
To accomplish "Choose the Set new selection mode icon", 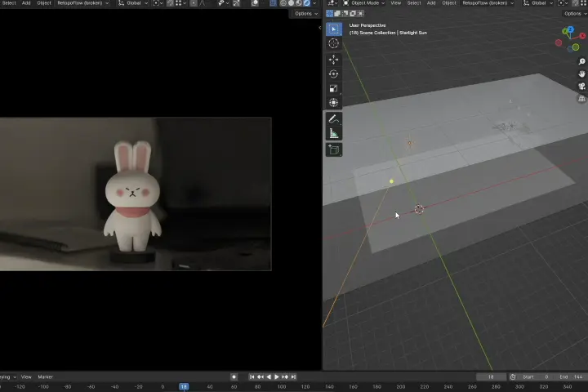I will click(330, 14).
